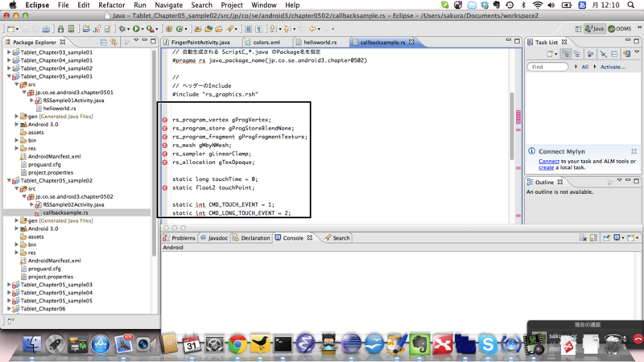Click the Activate... link in Task List
The image size is (644, 362).
pyautogui.click(x=613, y=67)
